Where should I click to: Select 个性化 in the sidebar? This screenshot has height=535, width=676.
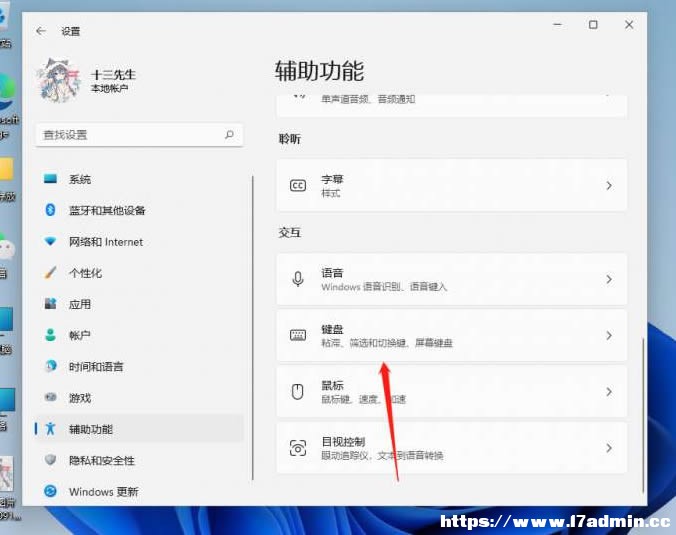point(139,273)
